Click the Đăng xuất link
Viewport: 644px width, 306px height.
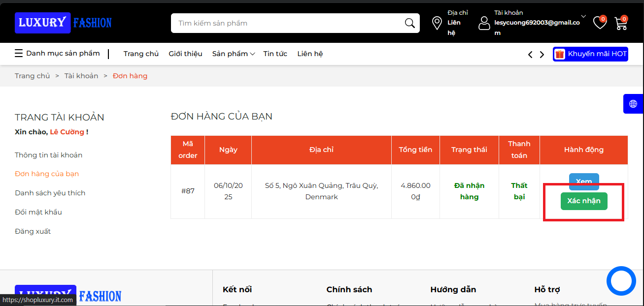(x=33, y=231)
